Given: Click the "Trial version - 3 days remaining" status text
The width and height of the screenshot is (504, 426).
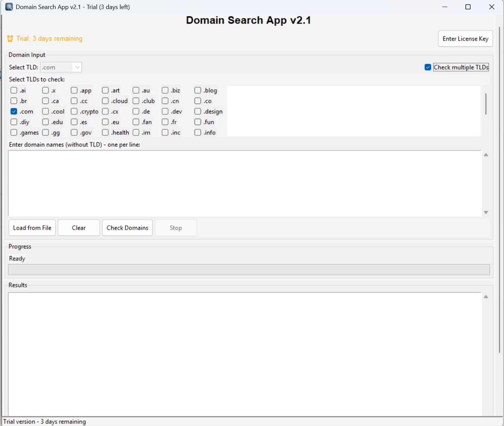Looking at the screenshot, I should [45, 422].
